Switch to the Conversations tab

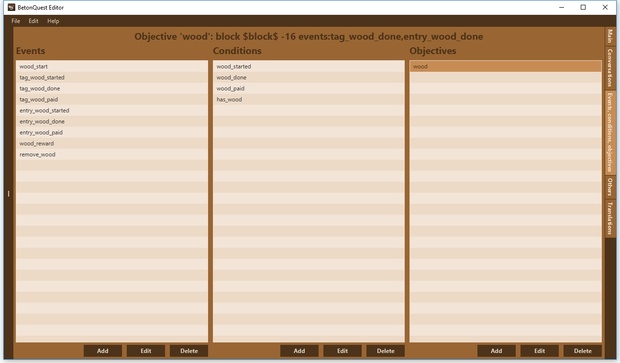pyautogui.click(x=610, y=67)
